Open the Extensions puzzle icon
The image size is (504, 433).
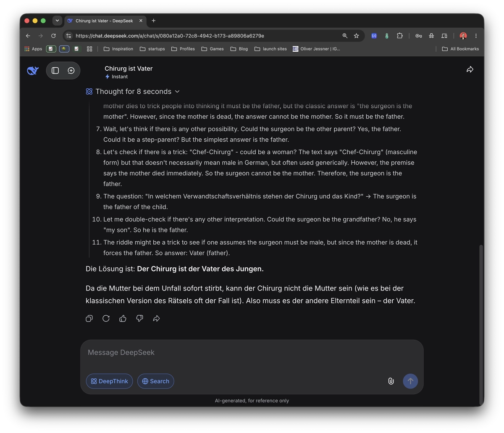[399, 36]
